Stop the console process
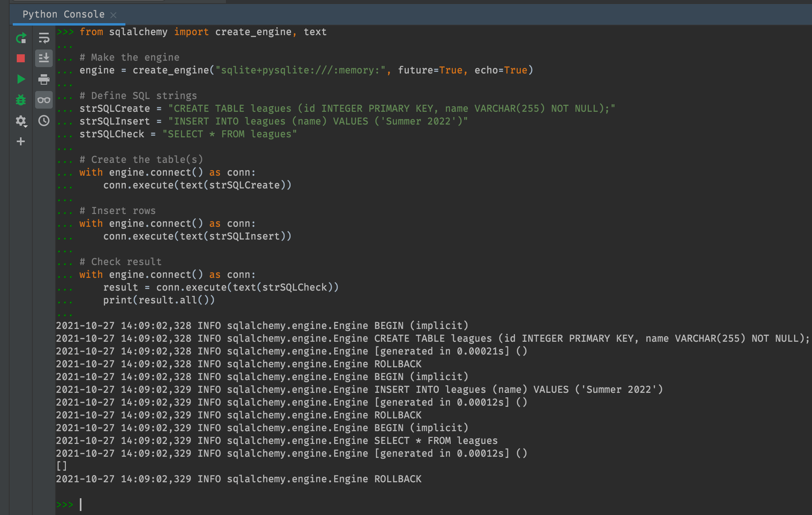This screenshot has width=812, height=515. [x=21, y=58]
